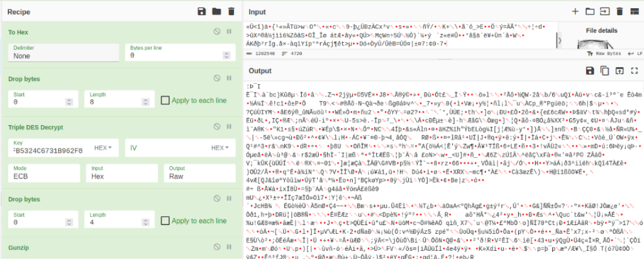Load a saved recipe via folder icon
Screen dimensions: 644x259
[x=216, y=11]
